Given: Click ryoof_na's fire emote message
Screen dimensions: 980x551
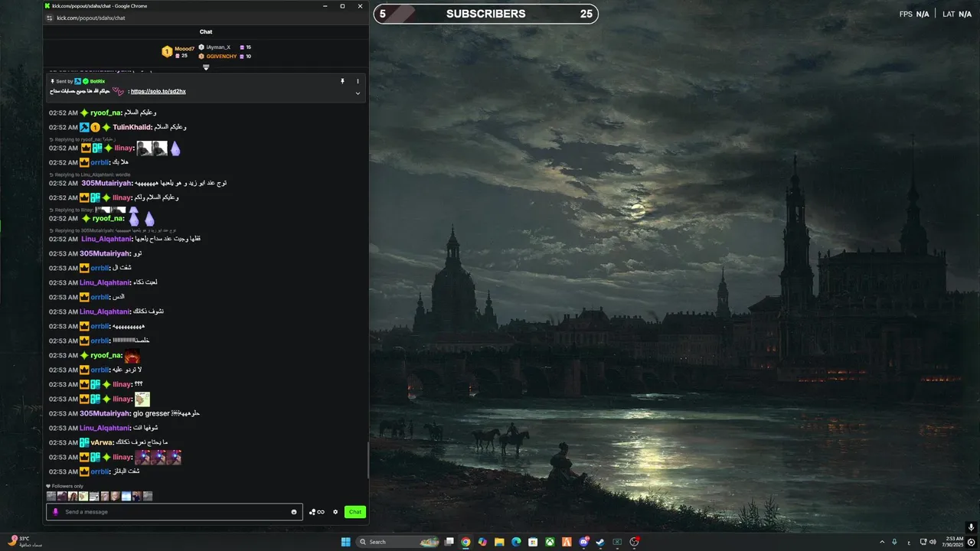Looking at the screenshot, I should click(x=132, y=356).
